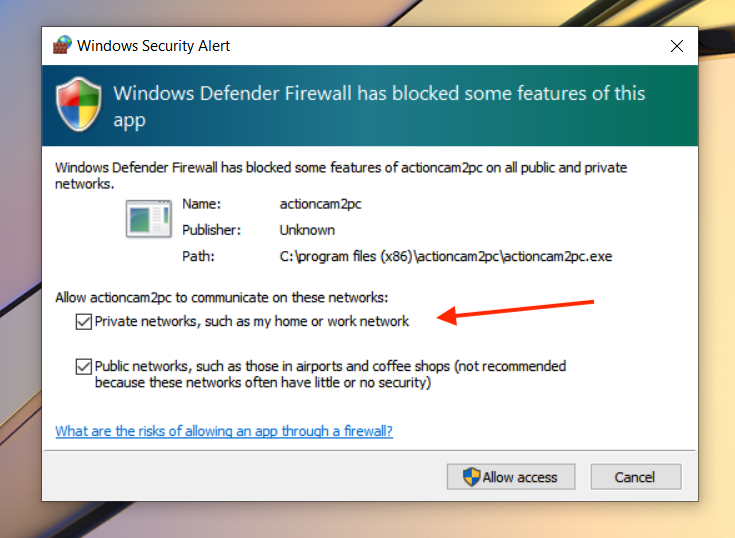Click the Cancel button
The height and width of the screenshot is (538, 735).
tap(636, 477)
